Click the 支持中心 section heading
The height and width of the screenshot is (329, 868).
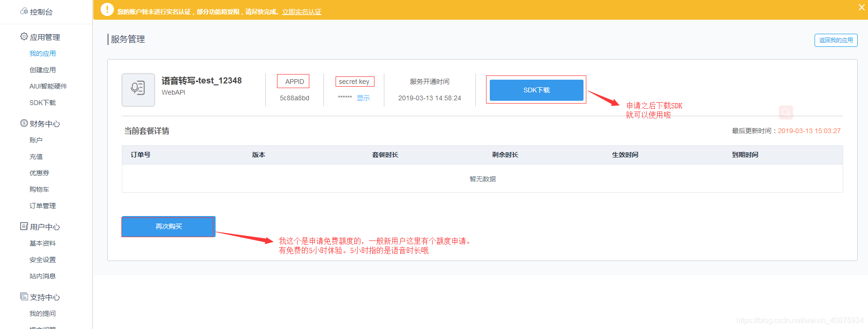click(45, 297)
